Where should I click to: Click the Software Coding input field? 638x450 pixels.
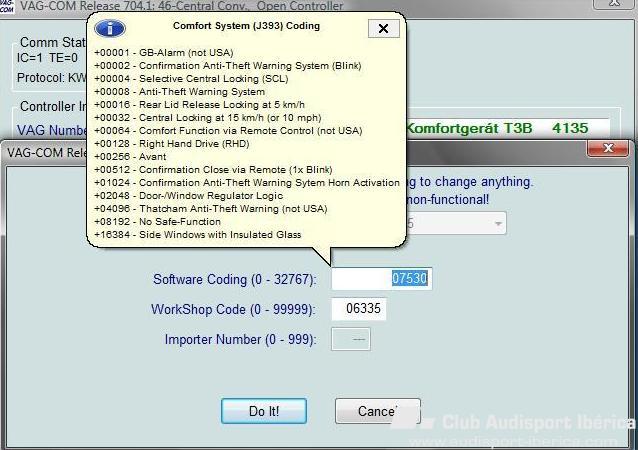381,279
